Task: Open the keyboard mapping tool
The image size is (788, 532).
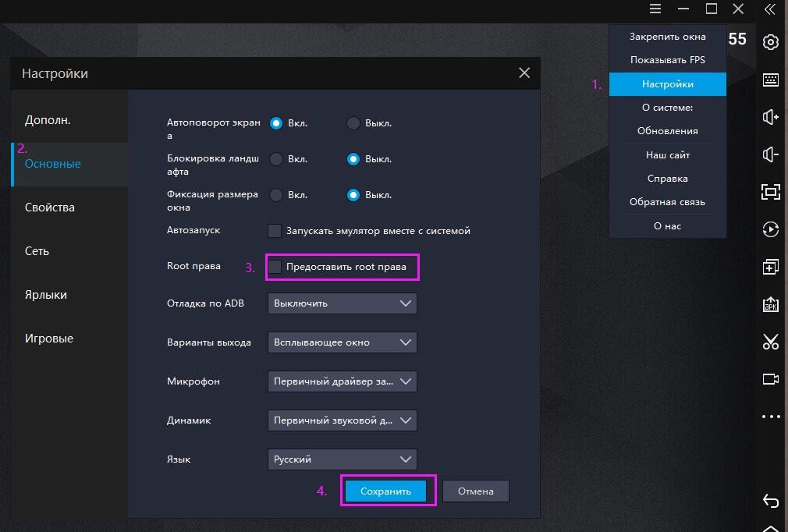Action: point(771,80)
